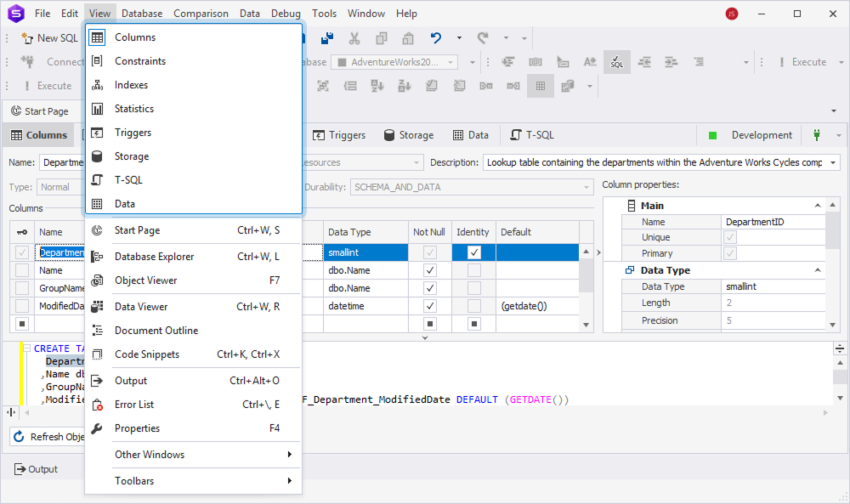This screenshot has height=504, width=850.
Task: Open the Development environment dropdown arrow
Action: [839, 135]
